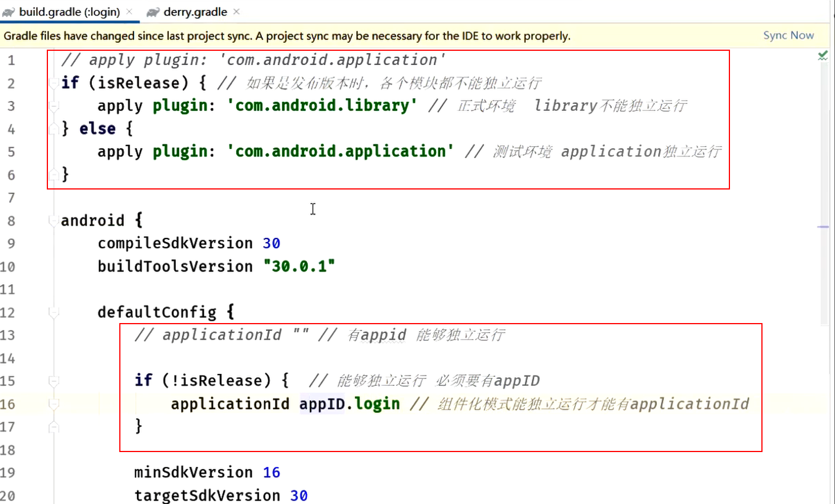
Task: Collapse the if (isRelease) code block
Action: coord(53,83)
